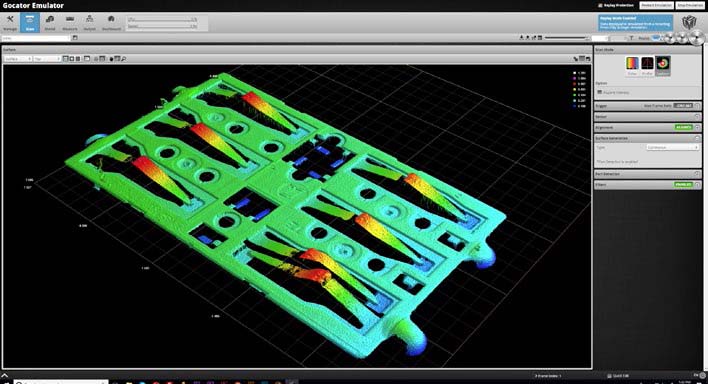Open the Dashboard page icon
708x384 pixels.
tap(111, 22)
